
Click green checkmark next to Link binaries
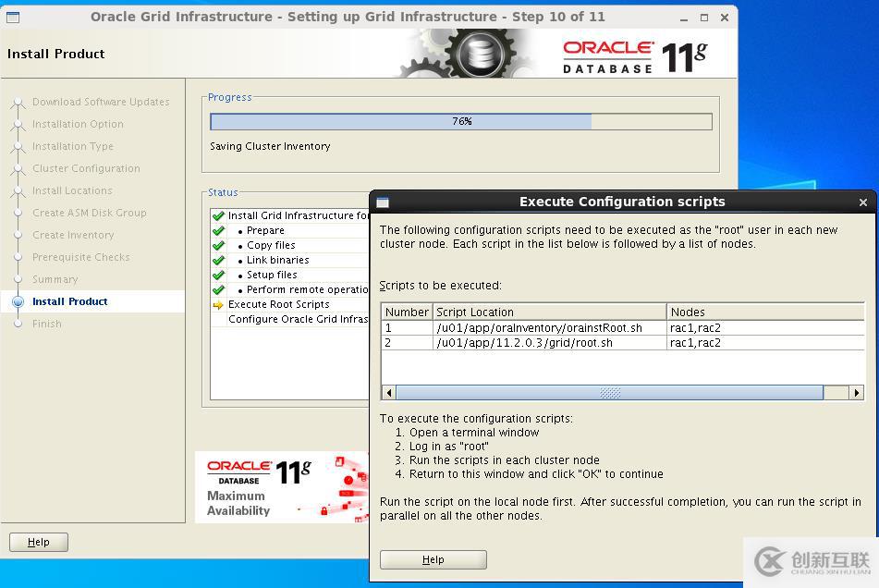218,260
